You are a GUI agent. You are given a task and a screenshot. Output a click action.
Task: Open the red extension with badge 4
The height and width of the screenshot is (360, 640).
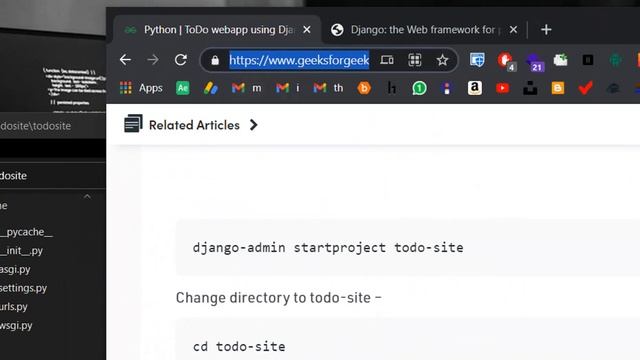click(x=507, y=61)
